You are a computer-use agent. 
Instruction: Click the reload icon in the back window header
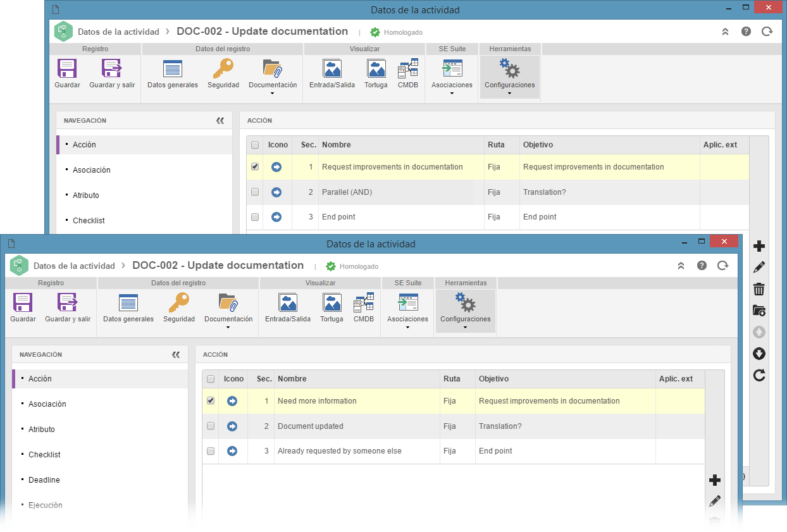coord(767,31)
